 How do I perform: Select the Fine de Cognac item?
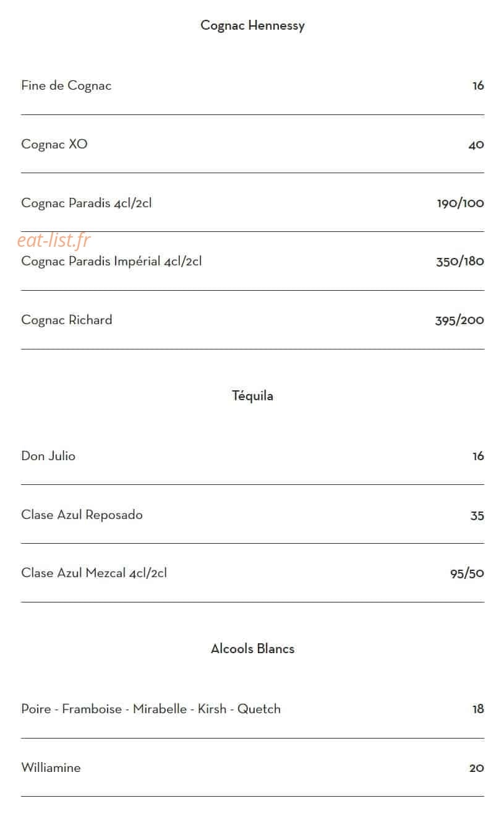[66, 86]
